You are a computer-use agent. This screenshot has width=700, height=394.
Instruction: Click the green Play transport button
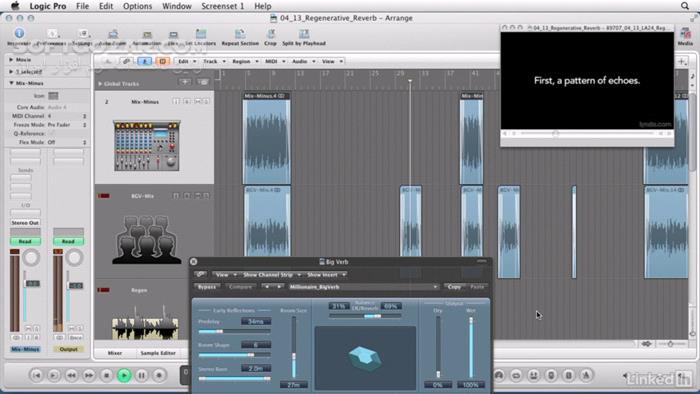point(124,375)
